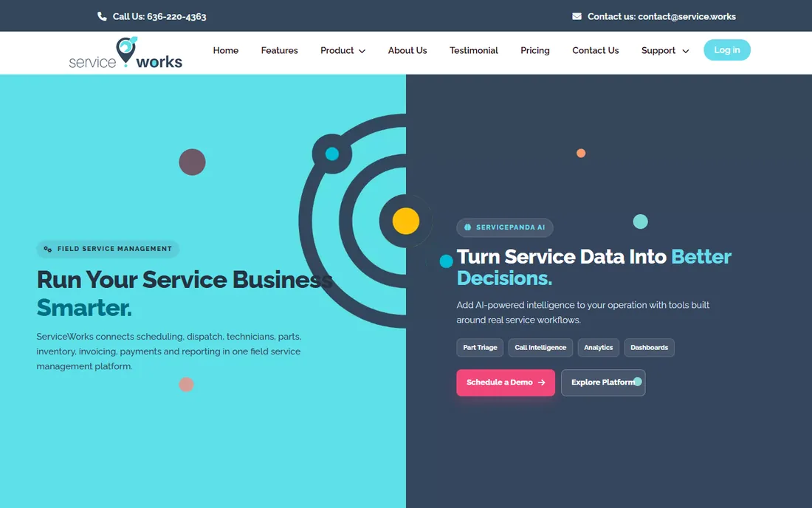The height and width of the screenshot is (508, 812).
Task: Click the Turn Service Data Into Better Decisions heading
Action: [x=593, y=268]
